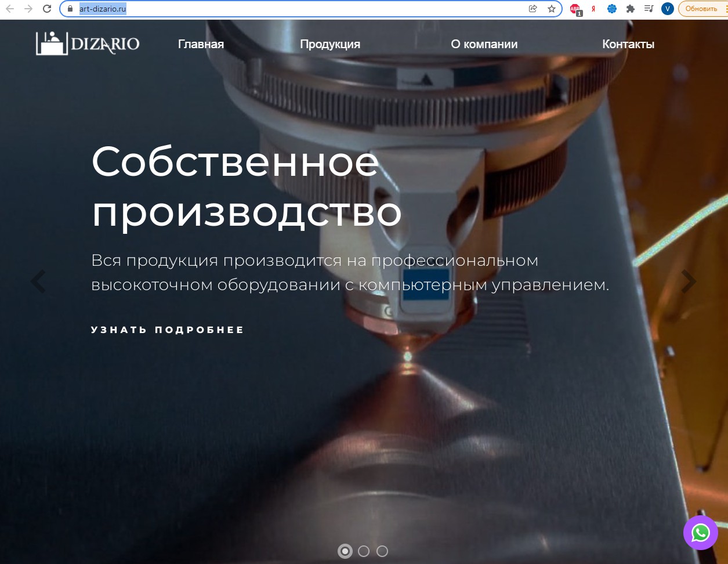The height and width of the screenshot is (564, 728).
Task: View site info via the padlock icon
Action: click(70, 9)
